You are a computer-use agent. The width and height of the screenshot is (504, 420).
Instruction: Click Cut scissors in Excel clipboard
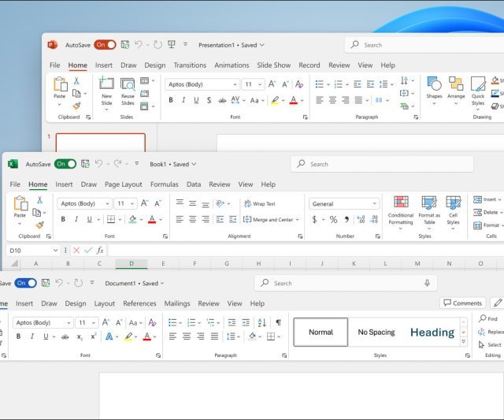(x=39, y=200)
